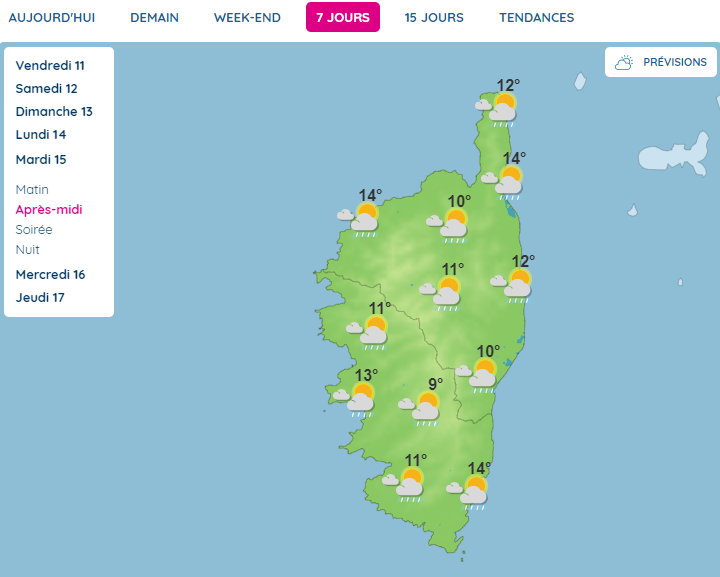Open the 15 JOURS tab
This screenshot has height=577, width=720.
pos(434,17)
